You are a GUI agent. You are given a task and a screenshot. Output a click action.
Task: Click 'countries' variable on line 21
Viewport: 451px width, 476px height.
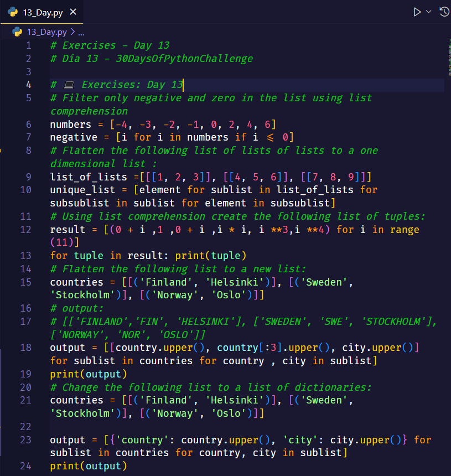[77, 400]
